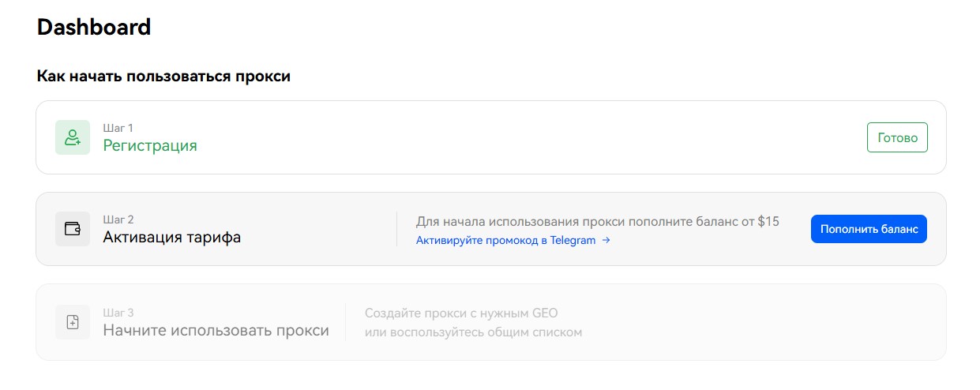Image resolution: width=980 pixels, height=390 pixels.
Task: Click the "Начните использовать прокси" step title
Action: pos(216,331)
